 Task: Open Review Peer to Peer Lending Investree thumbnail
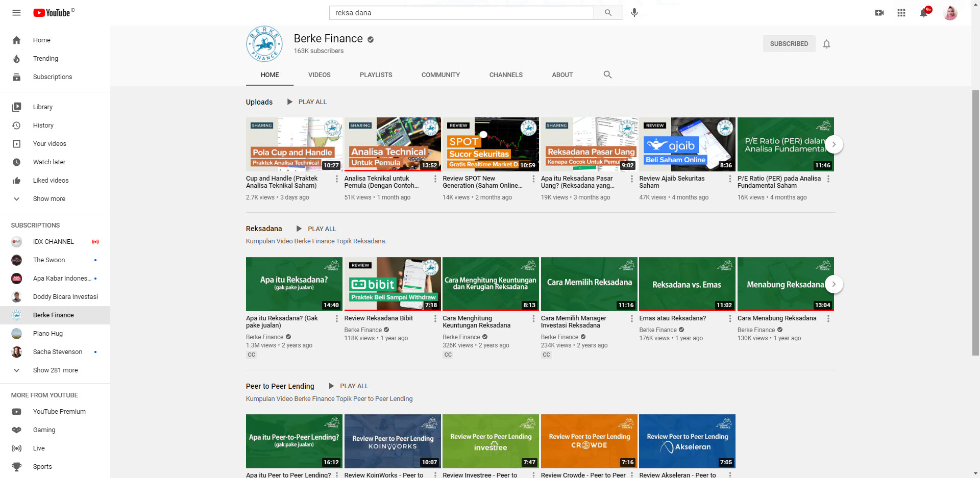point(491,441)
